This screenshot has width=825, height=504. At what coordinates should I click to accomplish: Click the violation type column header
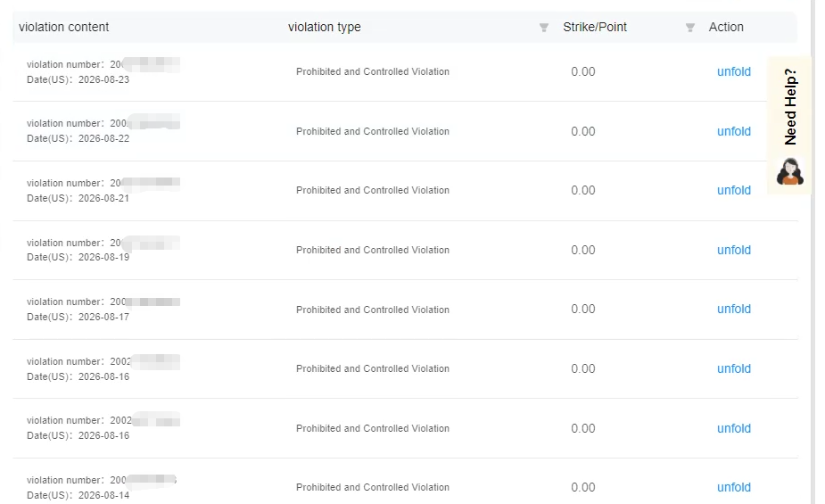click(x=324, y=27)
